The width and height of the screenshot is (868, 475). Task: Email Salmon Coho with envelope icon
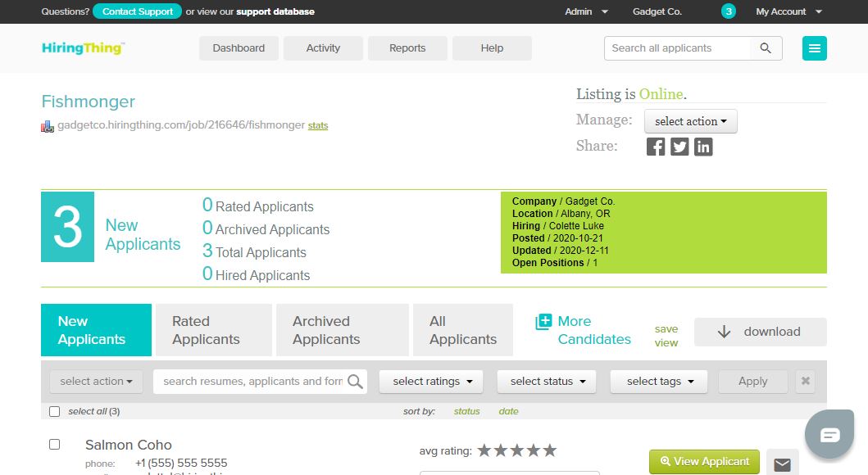point(782,464)
